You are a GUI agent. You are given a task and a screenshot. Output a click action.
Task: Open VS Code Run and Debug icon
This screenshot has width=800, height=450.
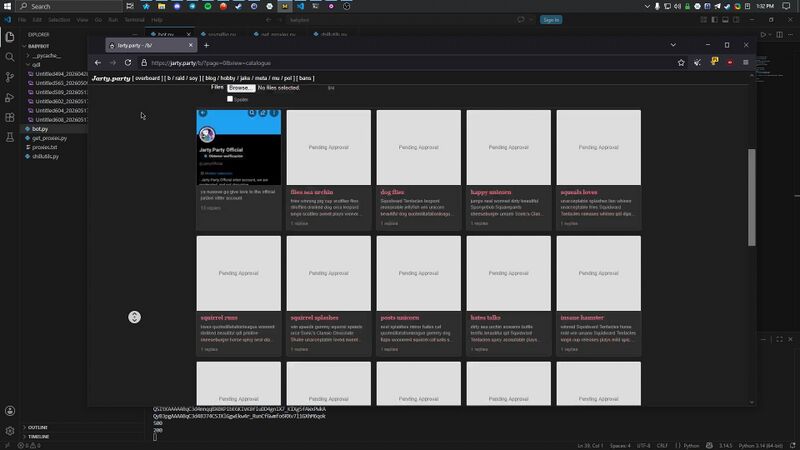[x=10, y=97]
